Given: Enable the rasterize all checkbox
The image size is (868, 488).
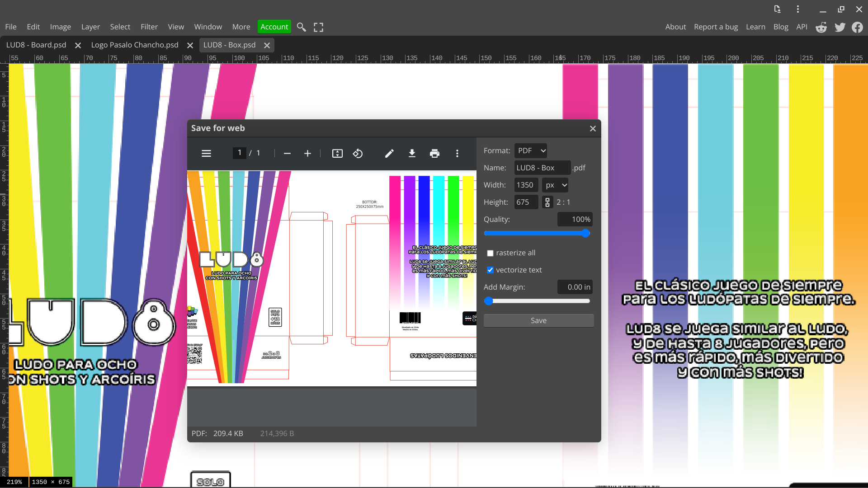Looking at the screenshot, I should [490, 253].
